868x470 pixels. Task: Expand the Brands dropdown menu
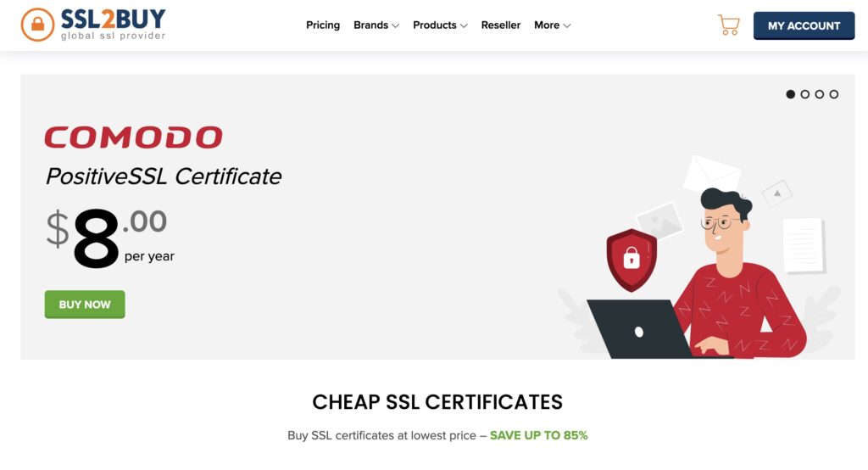(x=376, y=25)
